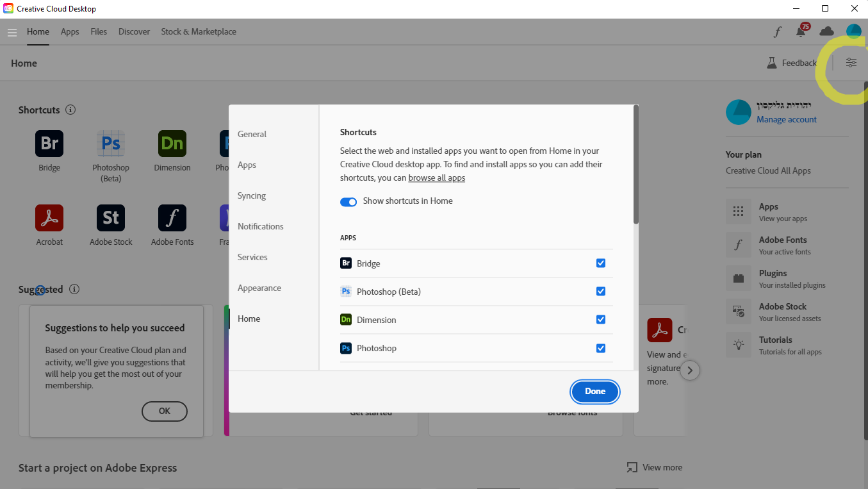Switch to the Apps tab in top navigation

(x=70, y=31)
